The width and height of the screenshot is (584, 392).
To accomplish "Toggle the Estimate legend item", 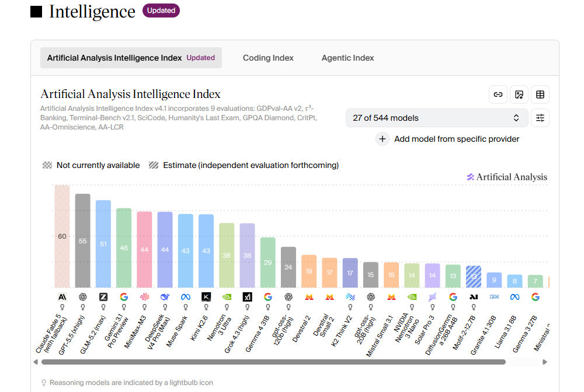I will pyautogui.click(x=244, y=165).
